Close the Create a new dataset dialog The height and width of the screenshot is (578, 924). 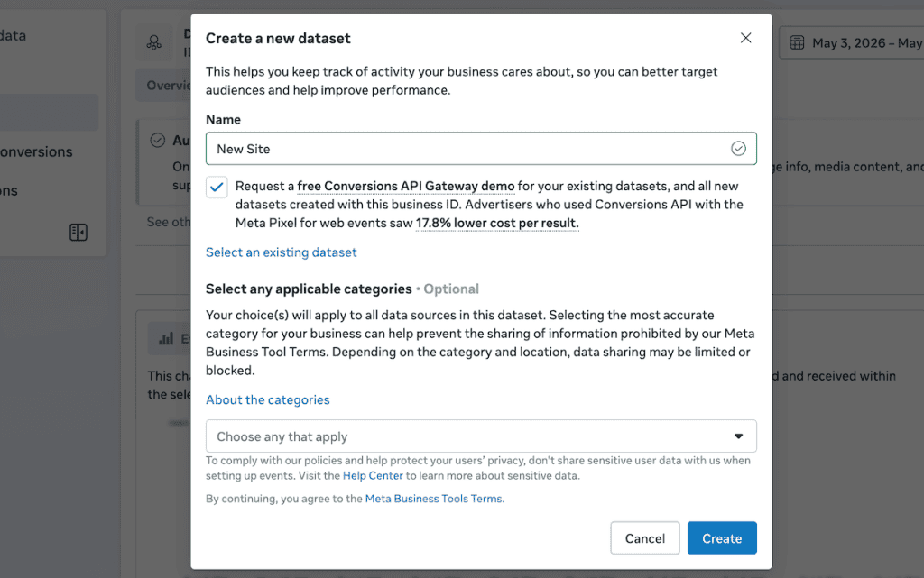[745, 38]
